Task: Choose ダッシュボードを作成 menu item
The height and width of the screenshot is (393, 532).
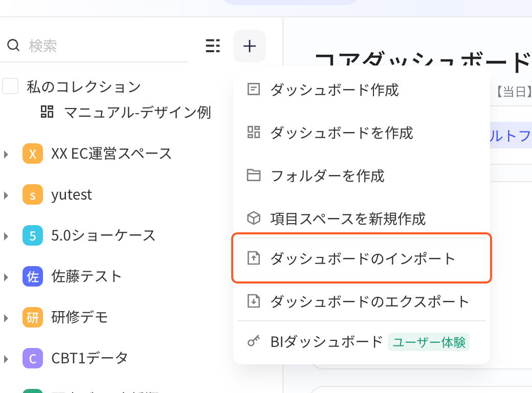Action: (x=361, y=133)
